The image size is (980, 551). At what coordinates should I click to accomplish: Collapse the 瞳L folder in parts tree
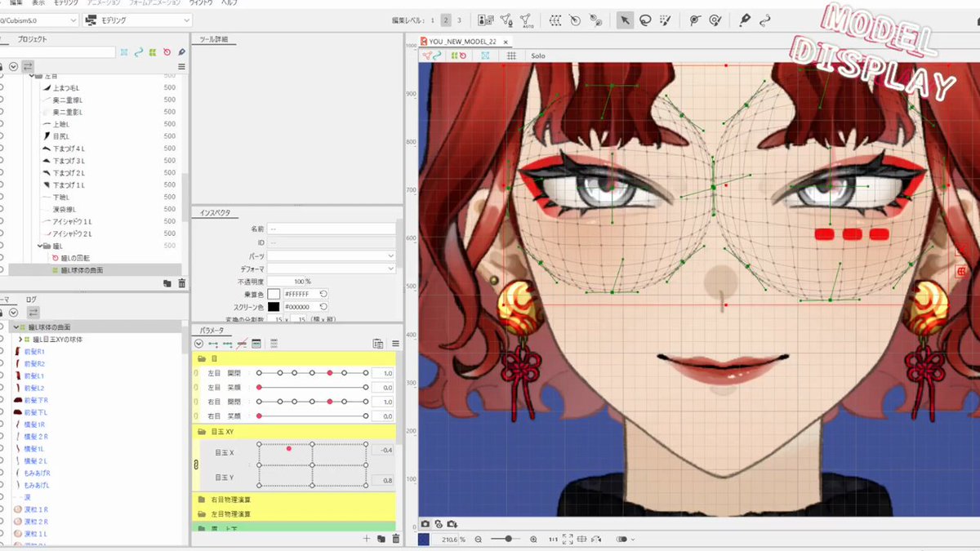[40, 246]
